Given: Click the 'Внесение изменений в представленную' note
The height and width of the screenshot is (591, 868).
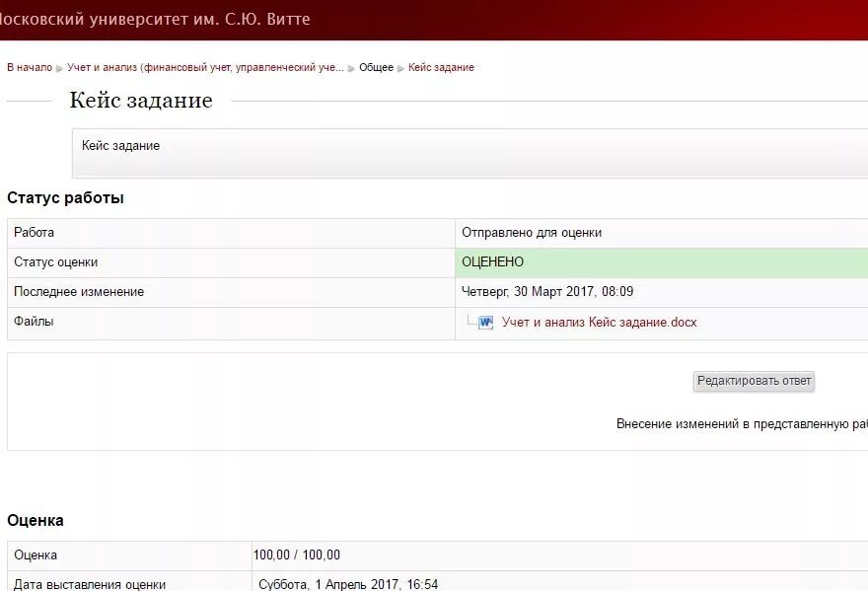Looking at the screenshot, I should tap(742, 424).
